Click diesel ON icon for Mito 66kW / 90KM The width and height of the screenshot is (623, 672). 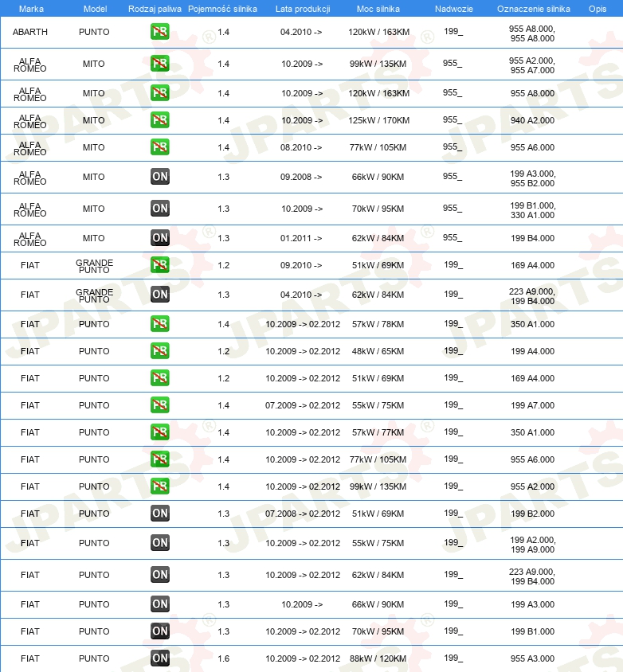pos(160,176)
